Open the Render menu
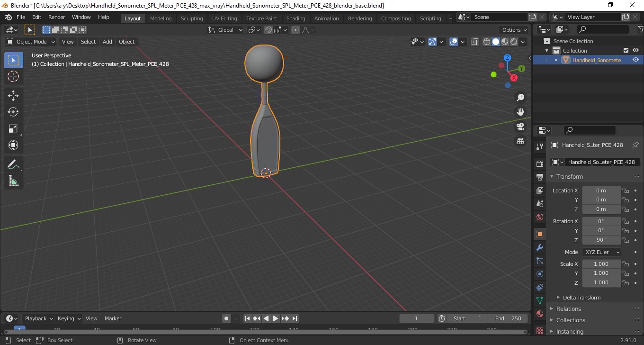The image size is (644, 345). (57, 17)
